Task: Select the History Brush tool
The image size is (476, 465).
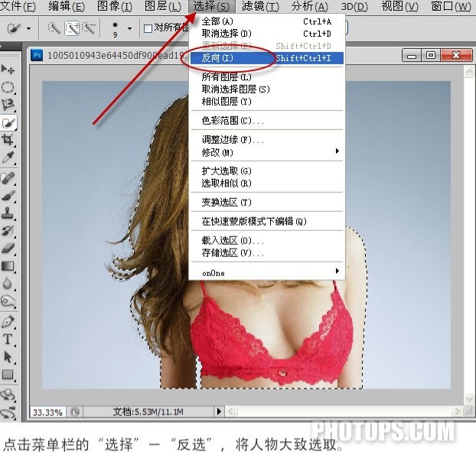Action: 8,231
